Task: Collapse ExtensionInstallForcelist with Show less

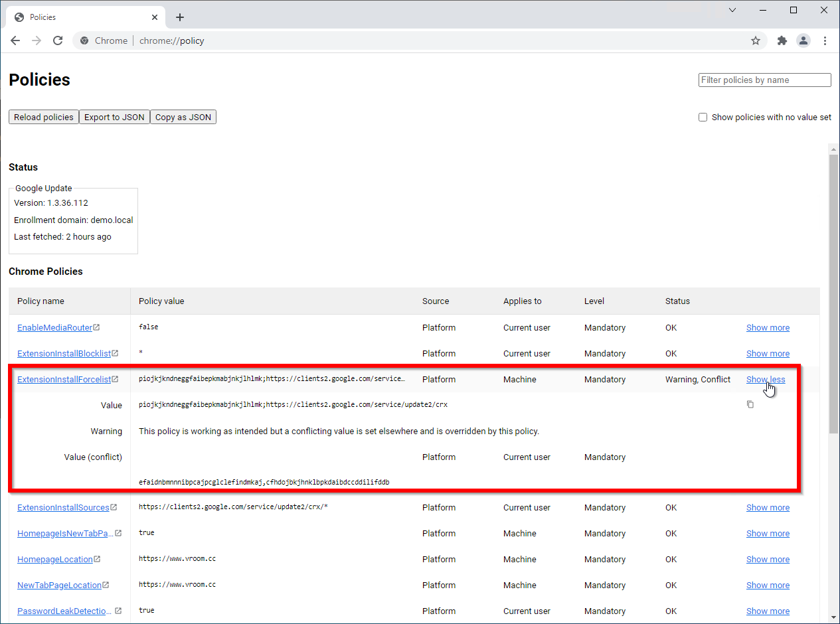Action: [765, 380]
